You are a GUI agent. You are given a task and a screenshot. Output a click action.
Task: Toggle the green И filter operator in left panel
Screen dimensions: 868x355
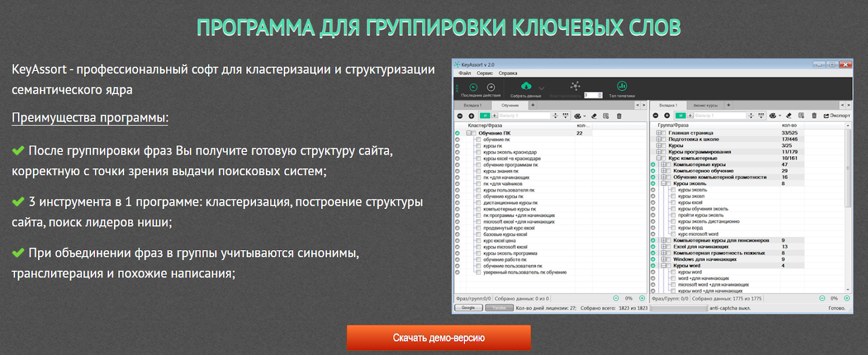(484, 116)
